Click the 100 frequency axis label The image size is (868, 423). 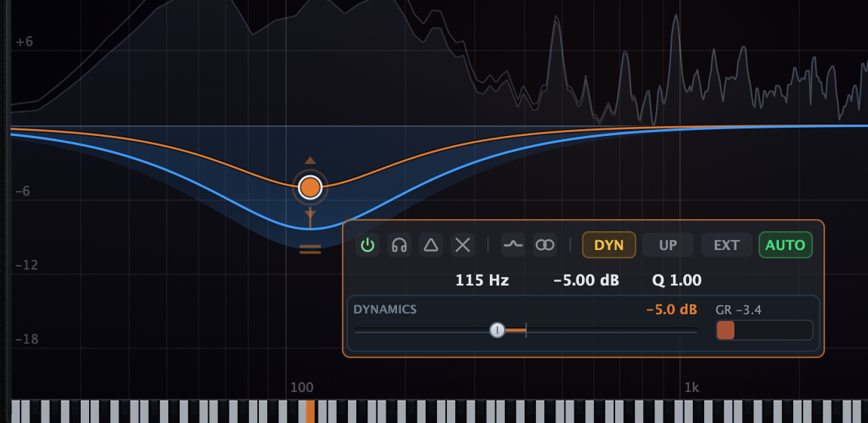click(302, 387)
